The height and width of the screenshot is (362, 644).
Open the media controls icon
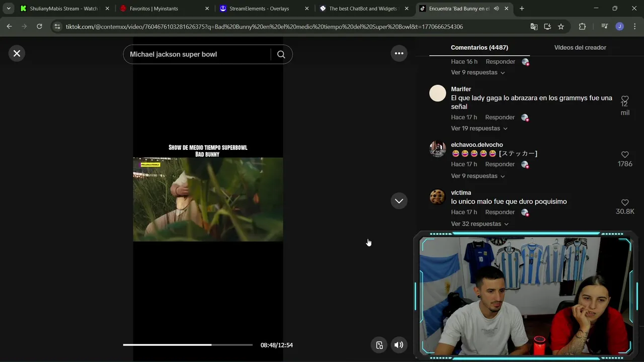coord(605,27)
